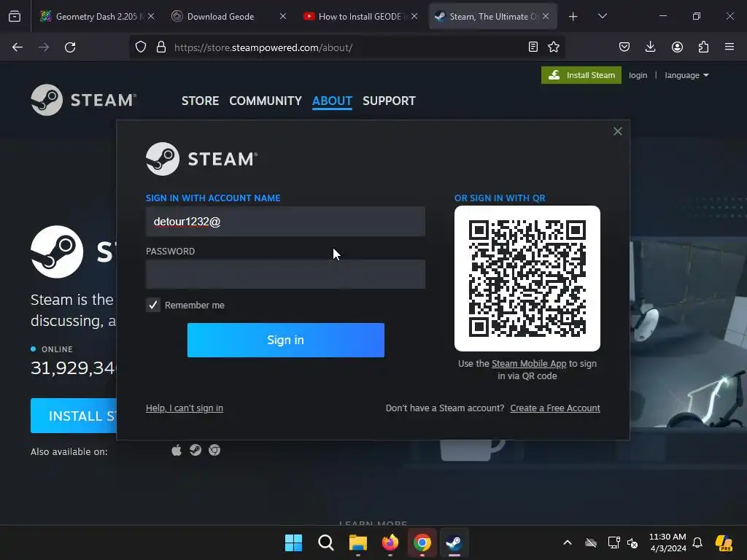Click the INSTALL STEAM button behind dialog

coord(74,416)
